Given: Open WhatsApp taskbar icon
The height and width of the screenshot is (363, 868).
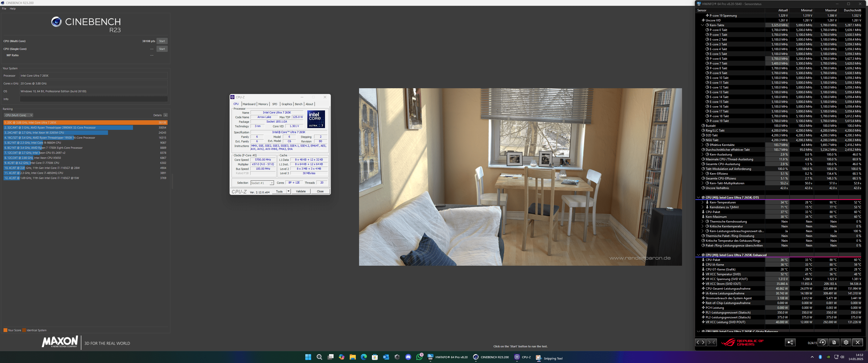Looking at the screenshot, I should 419,357.
